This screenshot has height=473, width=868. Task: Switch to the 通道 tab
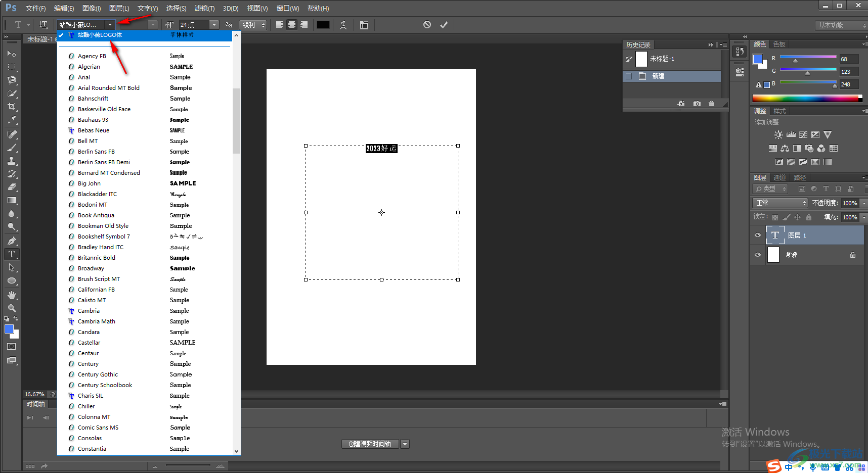[x=779, y=177]
